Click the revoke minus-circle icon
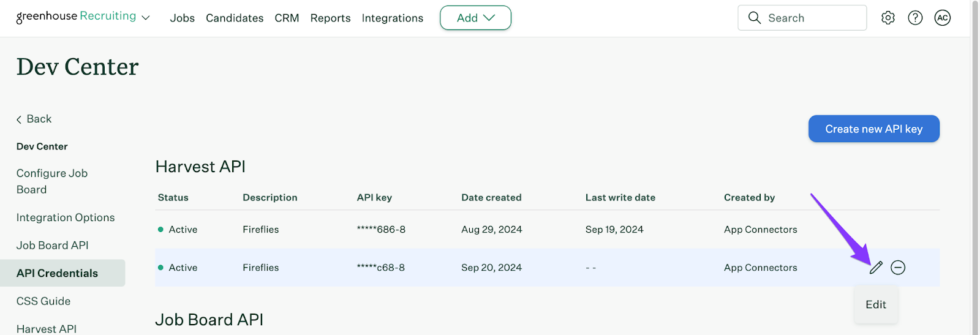 point(898,268)
